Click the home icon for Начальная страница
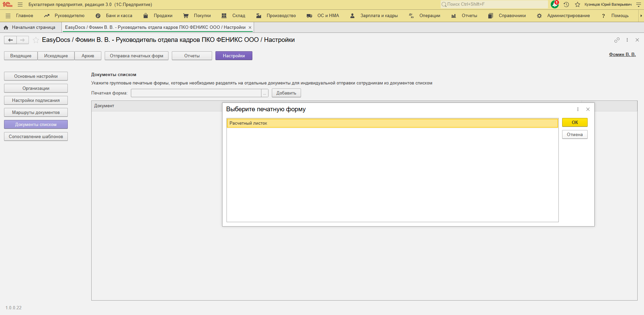644x315 pixels. coord(6,27)
